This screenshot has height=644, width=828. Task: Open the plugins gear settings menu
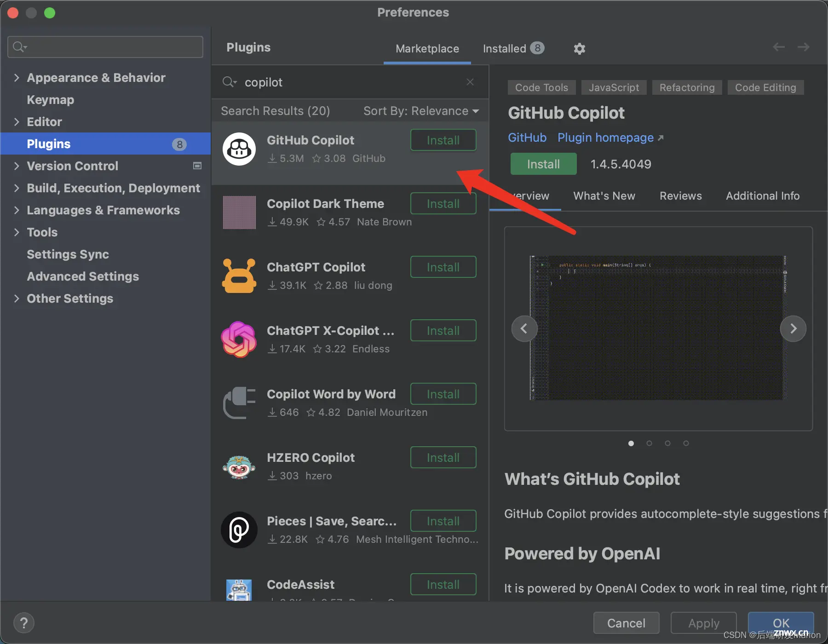click(580, 48)
